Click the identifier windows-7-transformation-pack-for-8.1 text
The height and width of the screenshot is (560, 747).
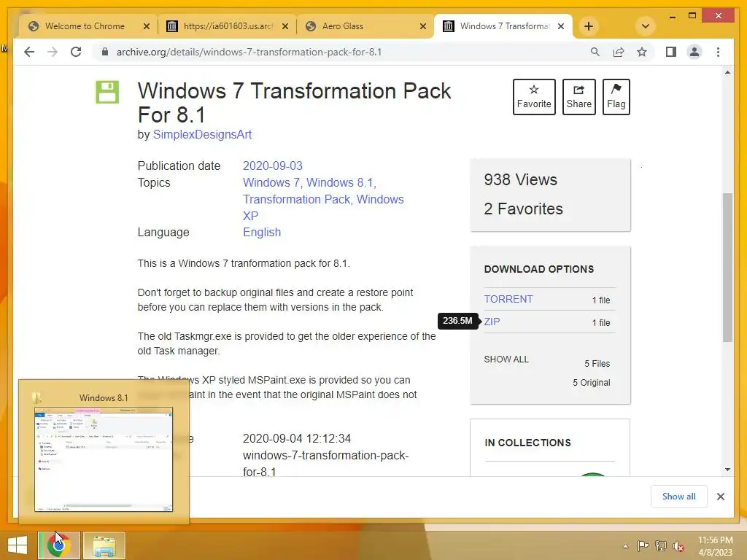click(325, 464)
